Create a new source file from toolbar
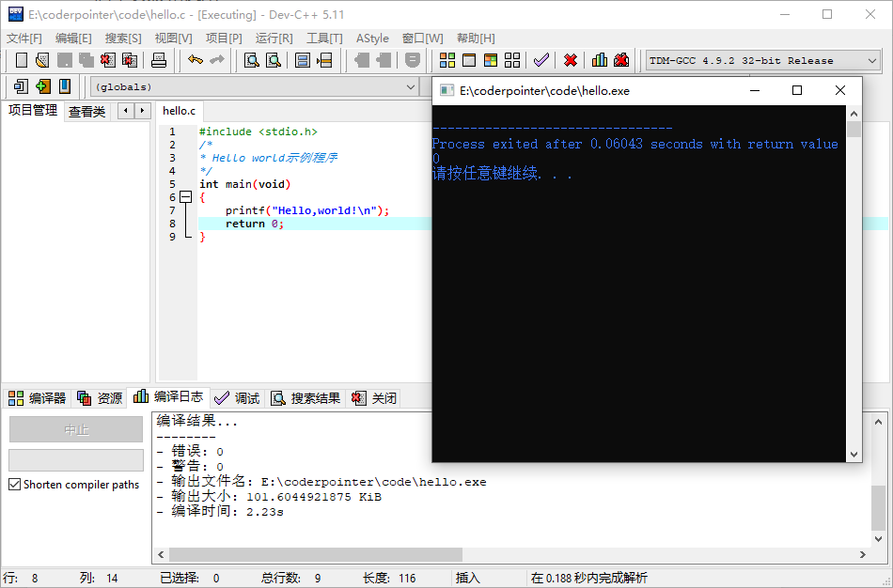The height and width of the screenshot is (588, 893). [22, 60]
